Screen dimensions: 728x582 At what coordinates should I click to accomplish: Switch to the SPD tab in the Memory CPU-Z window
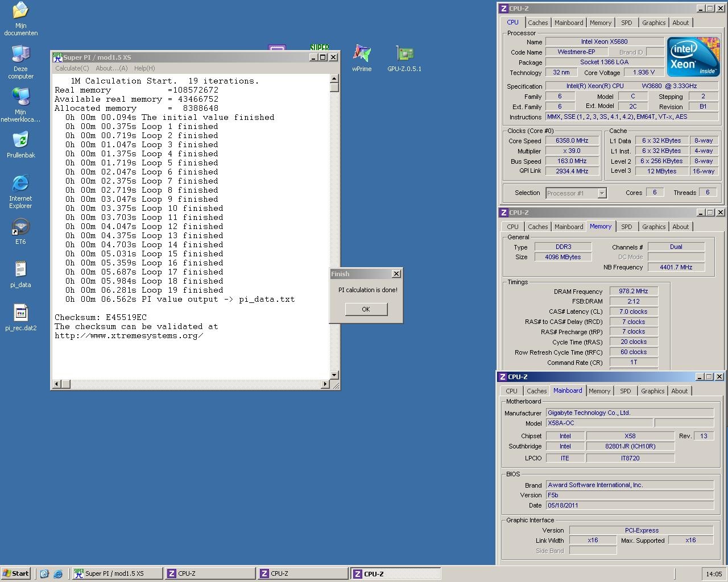[626, 227]
